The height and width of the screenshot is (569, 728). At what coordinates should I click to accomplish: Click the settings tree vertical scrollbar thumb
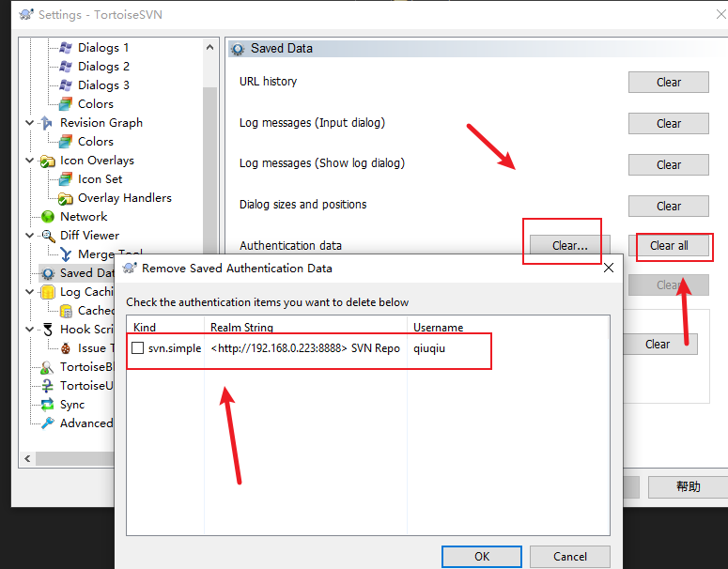coord(209,172)
